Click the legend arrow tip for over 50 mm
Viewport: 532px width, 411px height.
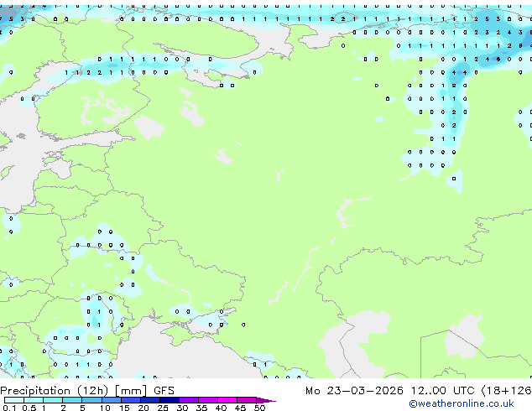pos(266,400)
